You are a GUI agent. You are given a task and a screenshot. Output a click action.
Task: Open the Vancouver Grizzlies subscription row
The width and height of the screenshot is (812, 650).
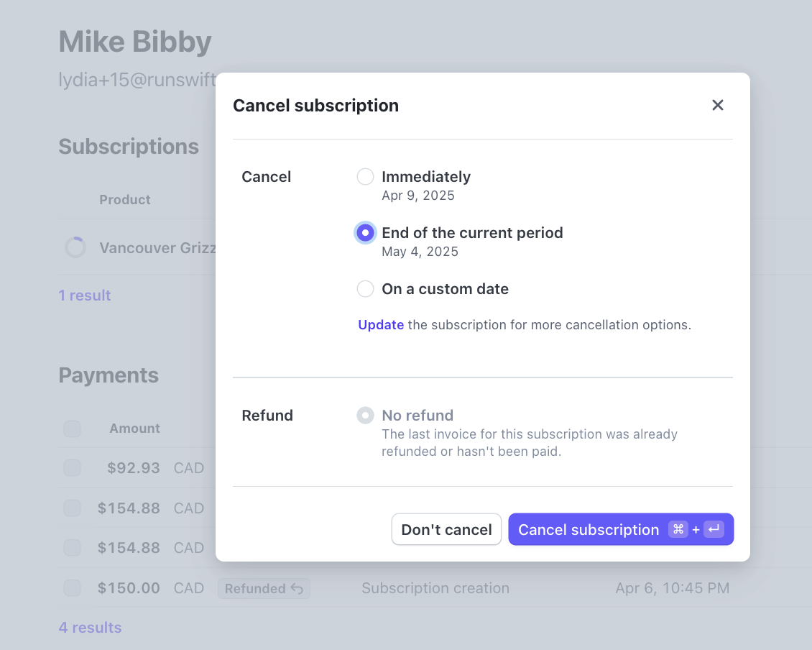[158, 248]
